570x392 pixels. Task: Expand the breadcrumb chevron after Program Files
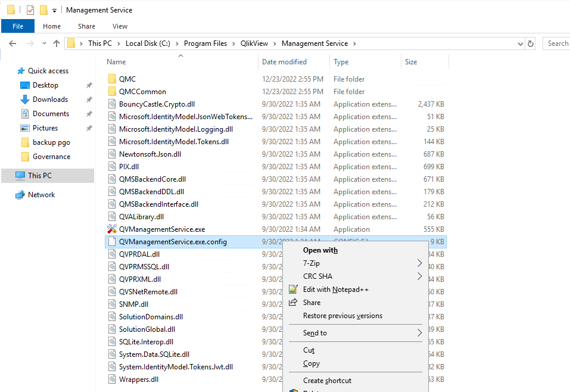point(233,43)
